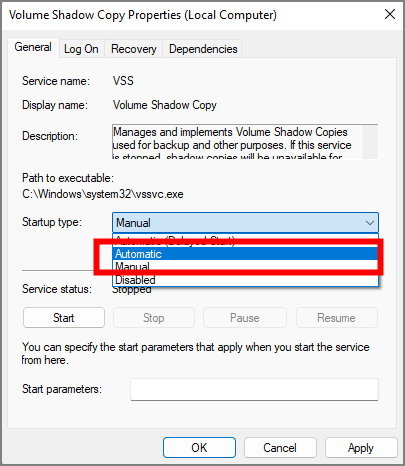The height and width of the screenshot is (466, 405).
Task: Expand the Startup type dropdown arrow
Action: (369, 223)
